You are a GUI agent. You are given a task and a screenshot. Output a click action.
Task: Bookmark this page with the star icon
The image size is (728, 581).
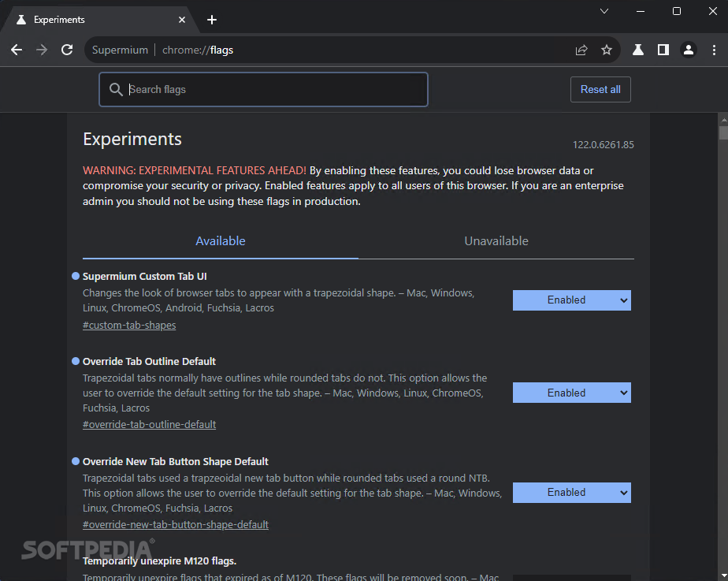coord(607,50)
